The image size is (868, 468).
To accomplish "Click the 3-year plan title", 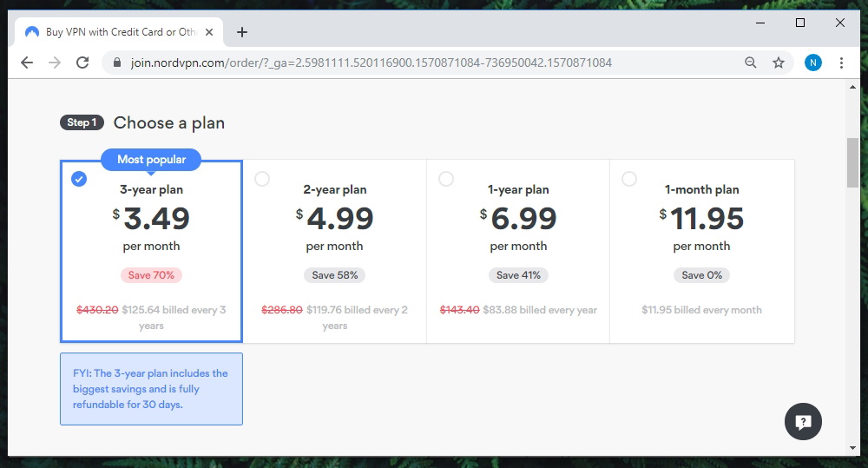I will pos(151,189).
